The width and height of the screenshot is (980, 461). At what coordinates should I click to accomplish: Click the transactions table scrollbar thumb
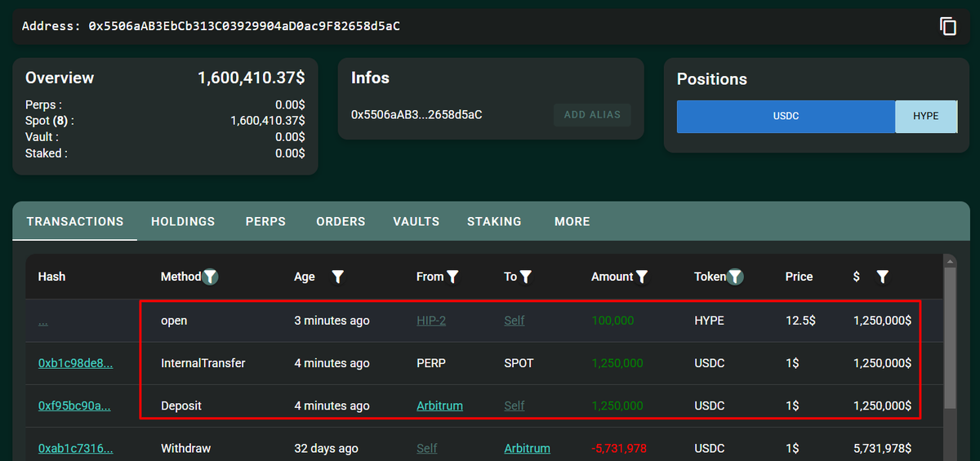click(x=950, y=338)
